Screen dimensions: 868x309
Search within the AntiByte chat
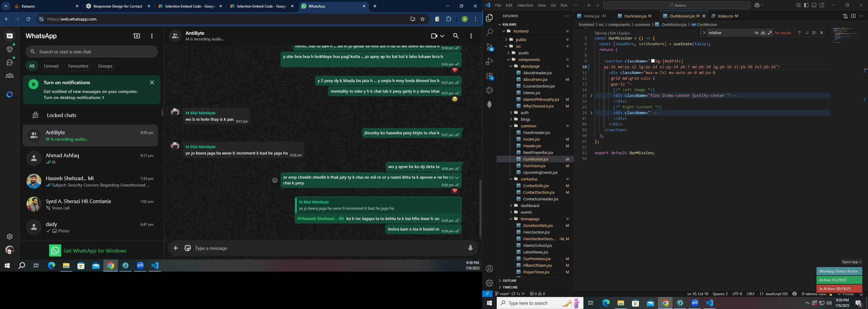click(456, 36)
